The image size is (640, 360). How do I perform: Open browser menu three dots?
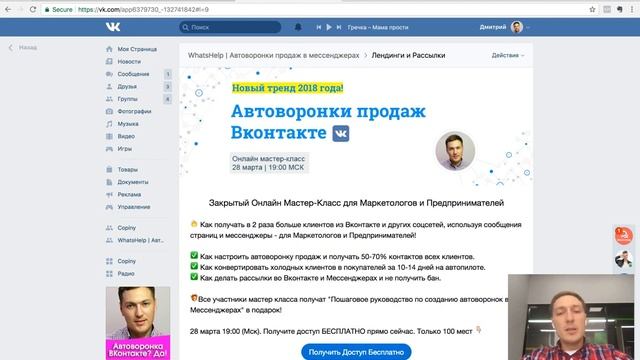click(x=632, y=9)
